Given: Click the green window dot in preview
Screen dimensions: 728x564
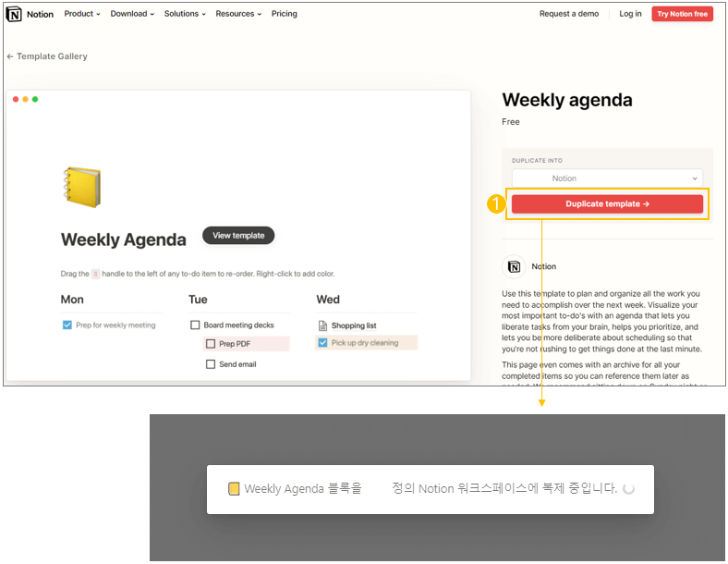Looking at the screenshot, I should [35, 100].
